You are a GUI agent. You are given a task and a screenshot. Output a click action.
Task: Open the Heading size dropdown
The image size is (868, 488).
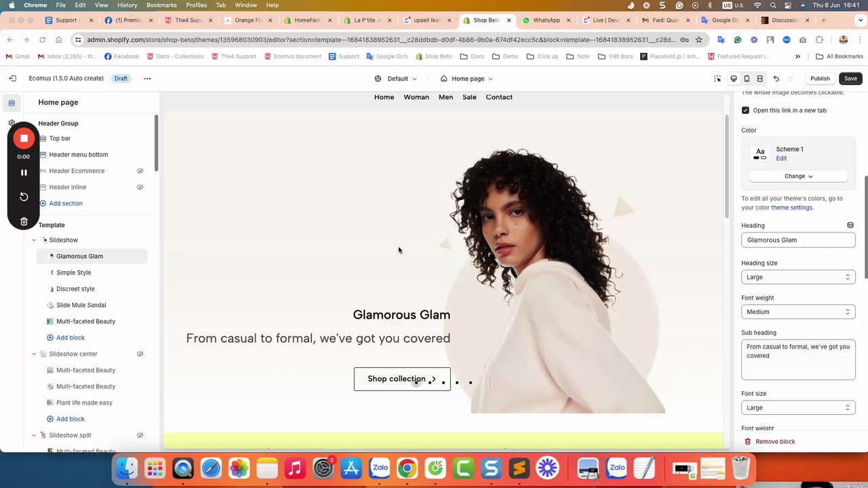(798, 277)
